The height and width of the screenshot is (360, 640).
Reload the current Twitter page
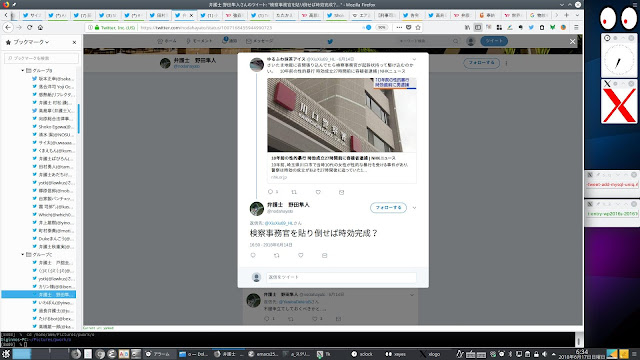(29, 27)
